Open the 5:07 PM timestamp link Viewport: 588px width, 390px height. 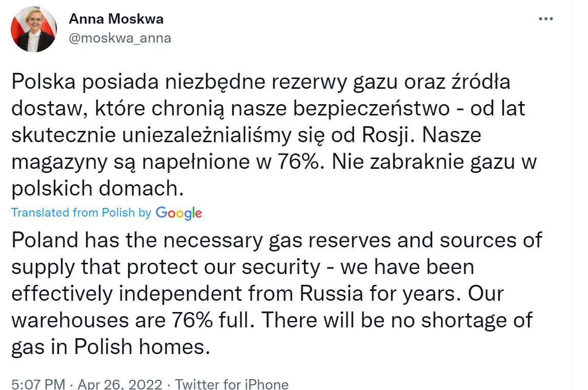pyautogui.click(x=38, y=384)
